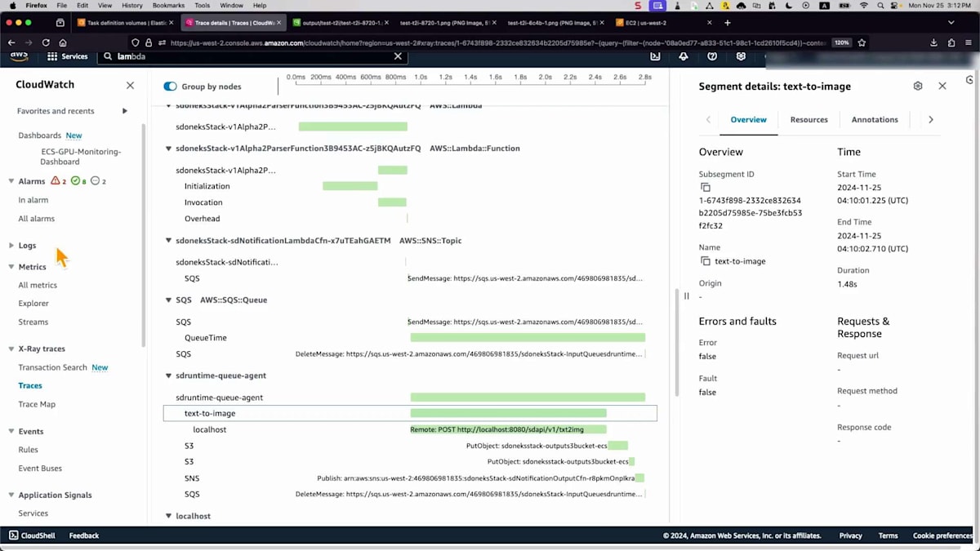Open the Firefox Bookmarks menu
The height and width of the screenshot is (551, 980).
click(x=168, y=6)
